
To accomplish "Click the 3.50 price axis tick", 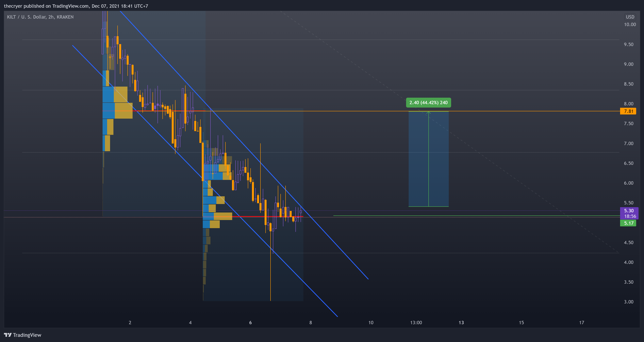I will point(629,282).
